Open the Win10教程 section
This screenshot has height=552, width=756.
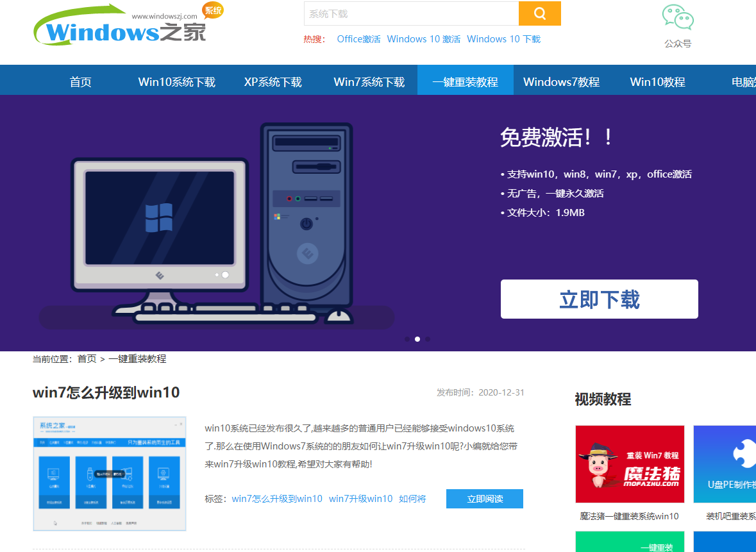[x=657, y=81]
